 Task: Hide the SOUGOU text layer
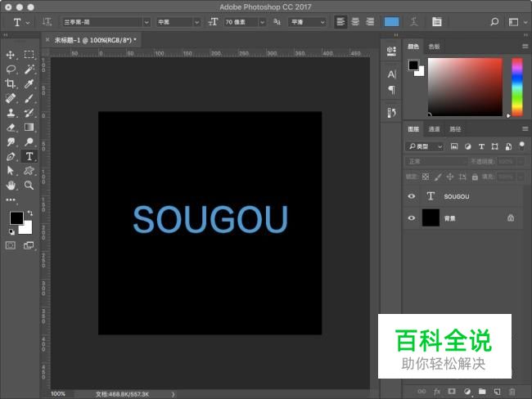pyautogui.click(x=411, y=196)
